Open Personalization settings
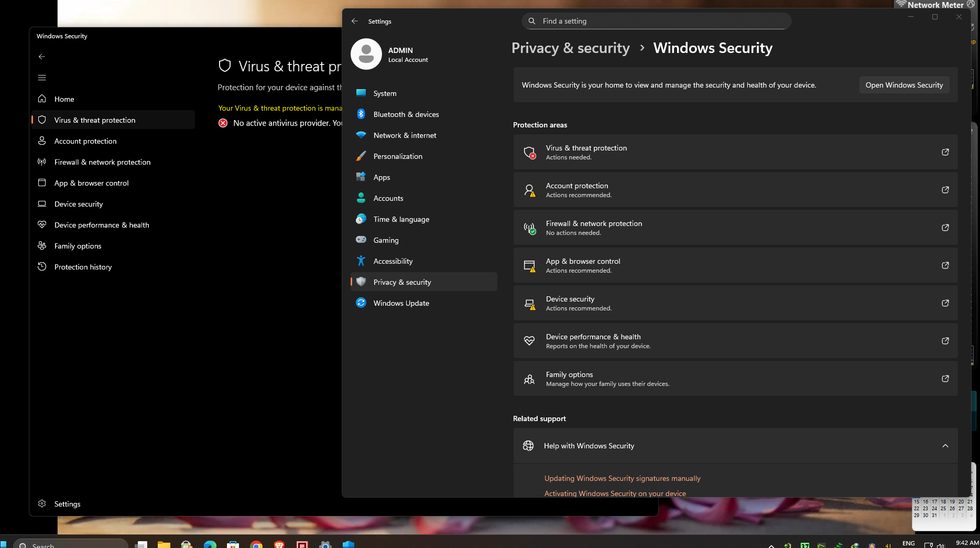Image resolution: width=980 pixels, height=548 pixels. coord(423,156)
